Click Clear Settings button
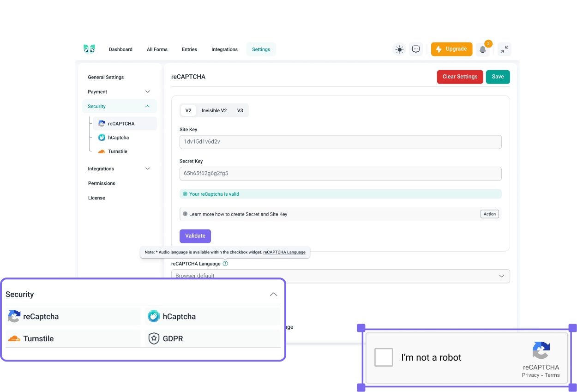 pos(460,77)
